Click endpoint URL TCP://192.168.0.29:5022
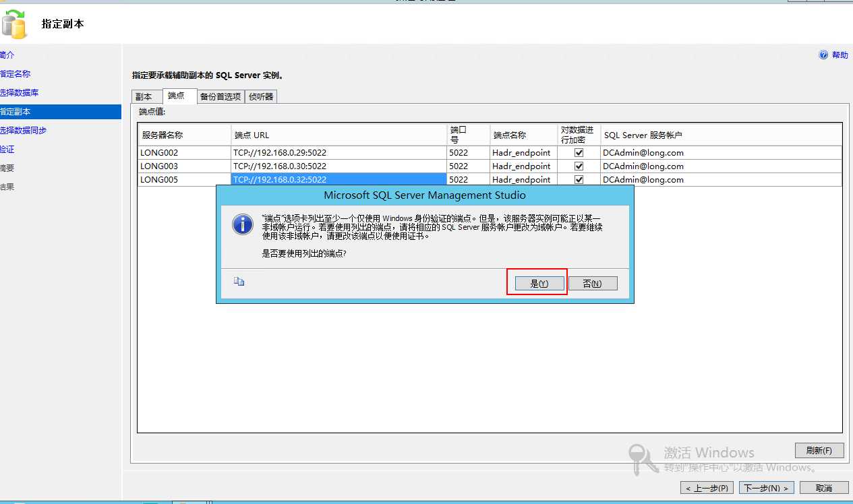This screenshot has width=853, height=504. pyautogui.click(x=339, y=153)
